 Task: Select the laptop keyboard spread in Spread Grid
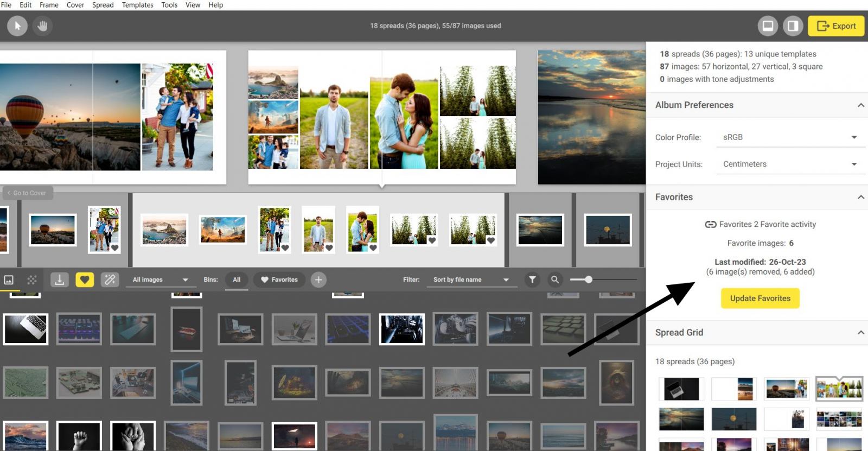click(x=681, y=389)
